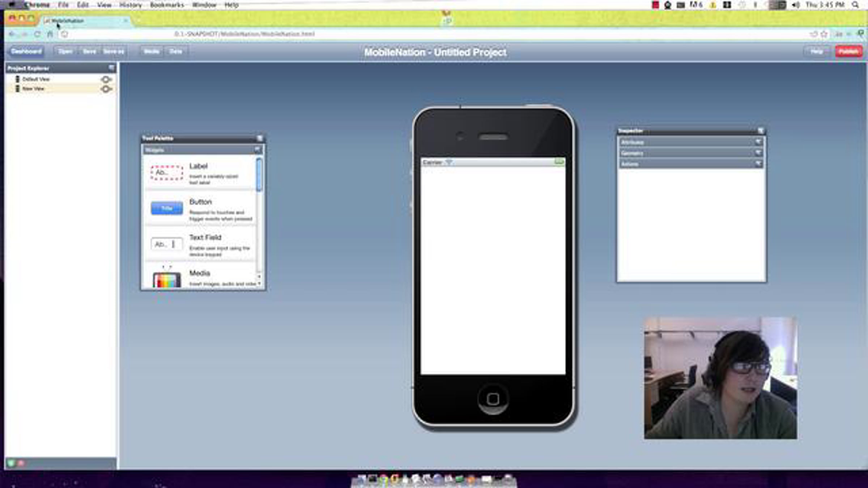Expand the Attributes section arrow
The height and width of the screenshot is (488, 868).
coord(758,142)
